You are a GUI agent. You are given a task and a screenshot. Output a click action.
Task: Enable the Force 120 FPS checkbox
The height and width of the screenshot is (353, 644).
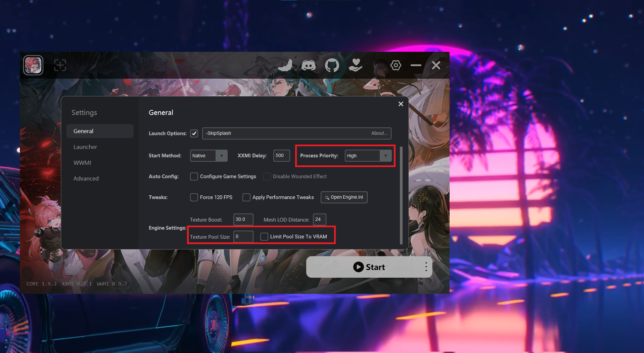click(194, 197)
